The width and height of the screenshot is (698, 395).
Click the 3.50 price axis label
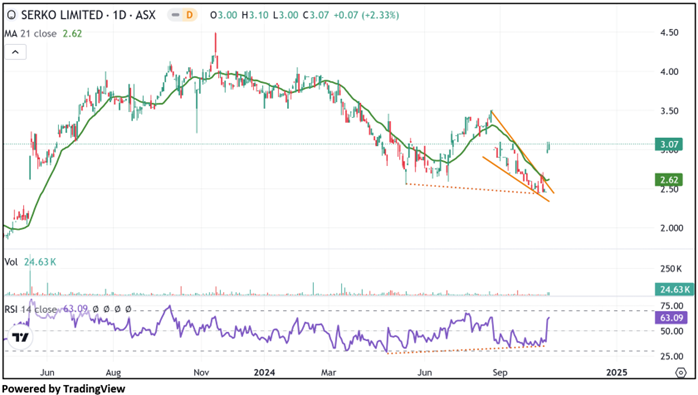tap(669, 111)
